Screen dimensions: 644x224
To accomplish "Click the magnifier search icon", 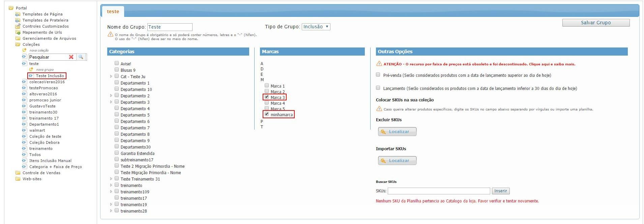I will pos(81,57).
